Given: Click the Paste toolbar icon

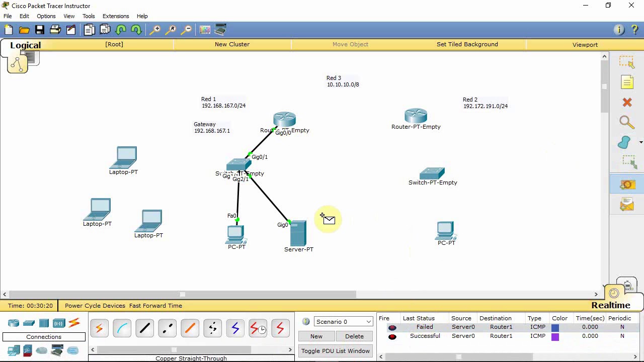Looking at the screenshot, I should pos(105,30).
